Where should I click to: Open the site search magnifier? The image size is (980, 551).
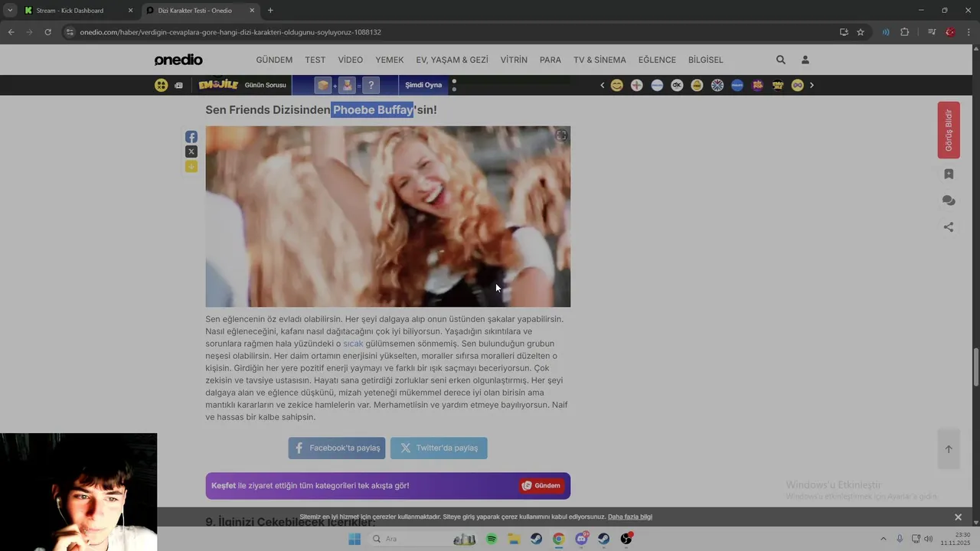[x=781, y=60]
